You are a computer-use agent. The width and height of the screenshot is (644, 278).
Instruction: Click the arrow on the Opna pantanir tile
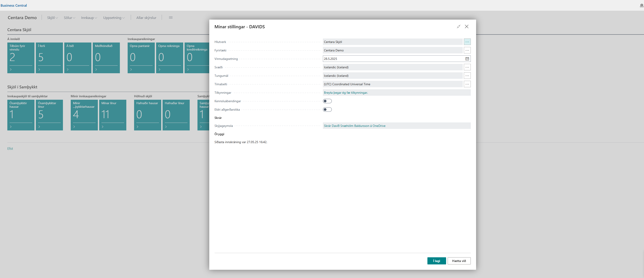(x=131, y=70)
